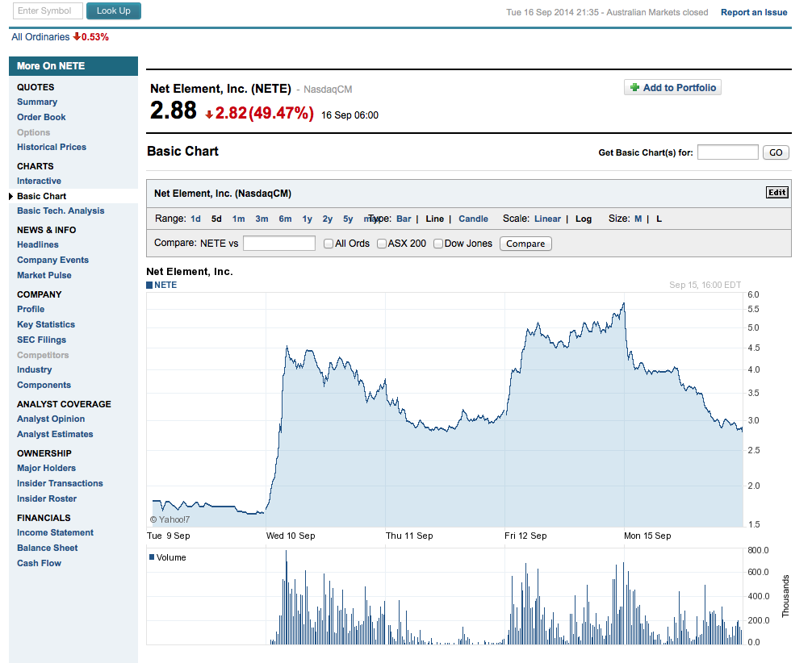Viewport: 812px width, 663px height.
Task: Open the Report an Issue link
Action: coord(754,12)
